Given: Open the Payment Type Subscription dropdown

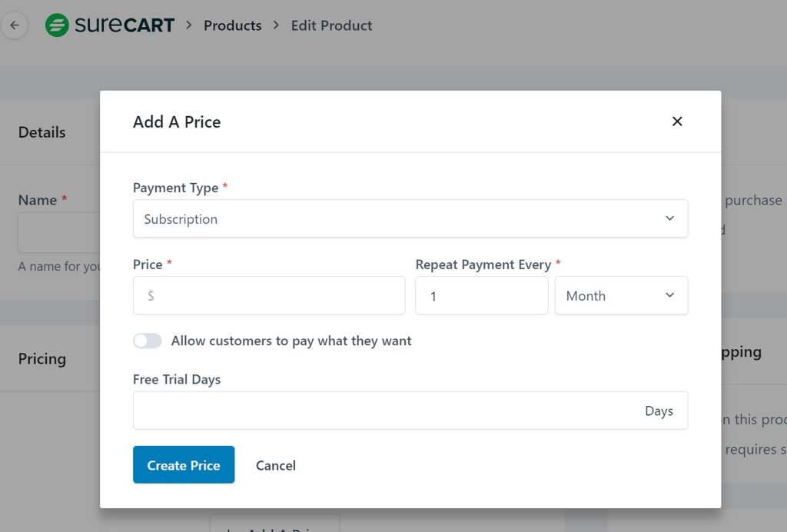Looking at the screenshot, I should click(x=410, y=219).
